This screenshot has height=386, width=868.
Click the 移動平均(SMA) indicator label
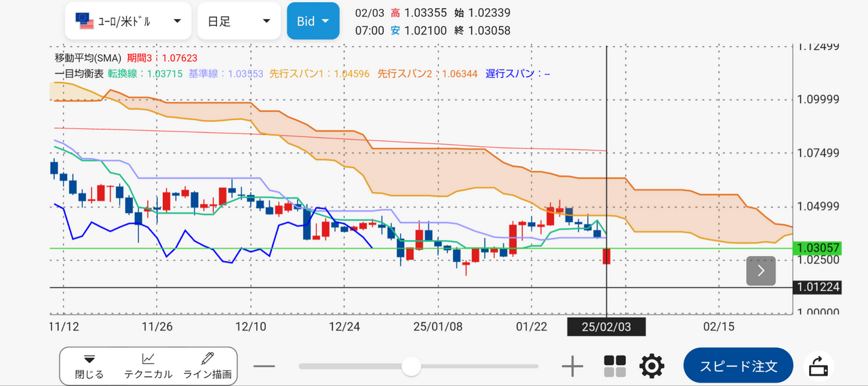[88, 58]
